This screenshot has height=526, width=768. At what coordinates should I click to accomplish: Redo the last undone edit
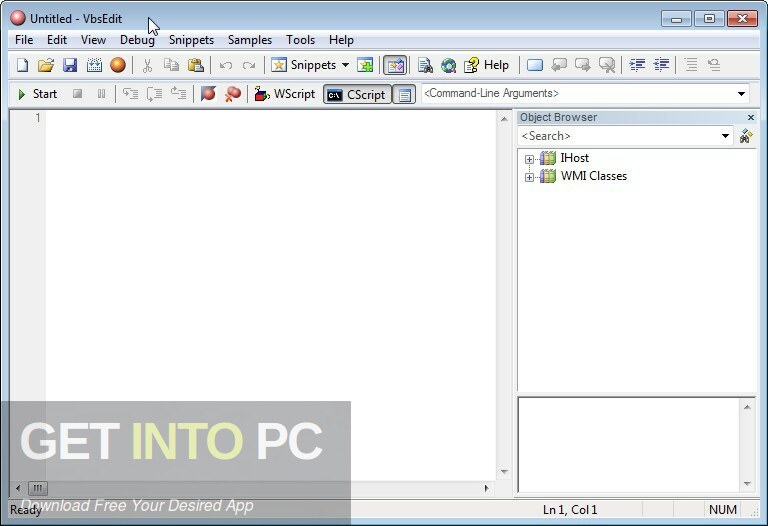249,65
